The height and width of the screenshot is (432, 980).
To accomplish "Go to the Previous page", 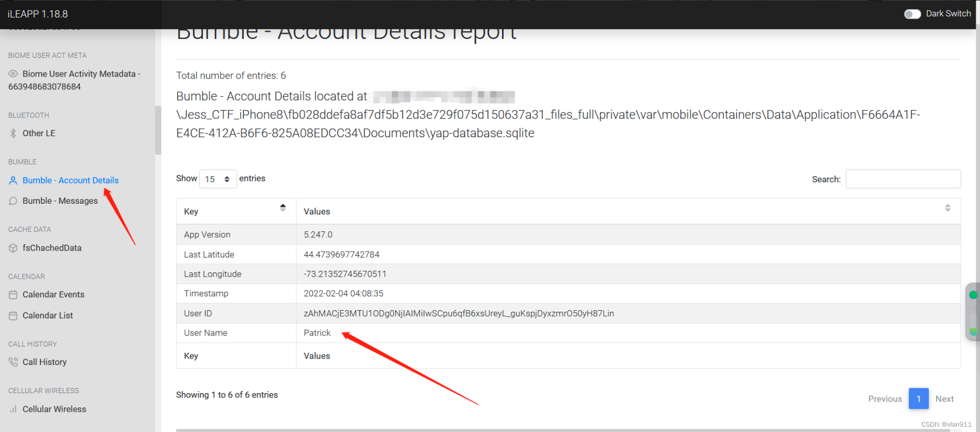I will pyautogui.click(x=885, y=399).
